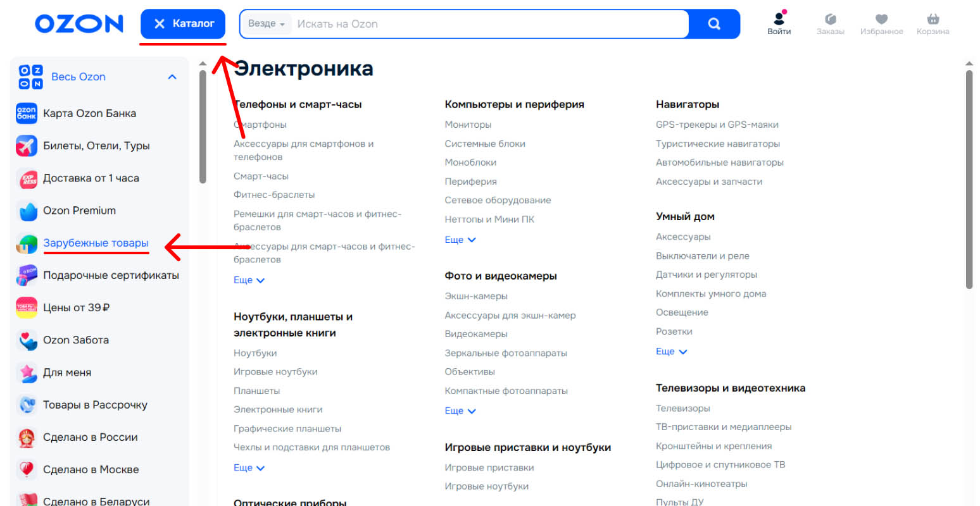Viewport: 980px width, 506px height.
Task: Click the magnifier search button
Action: pyautogui.click(x=714, y=24)
